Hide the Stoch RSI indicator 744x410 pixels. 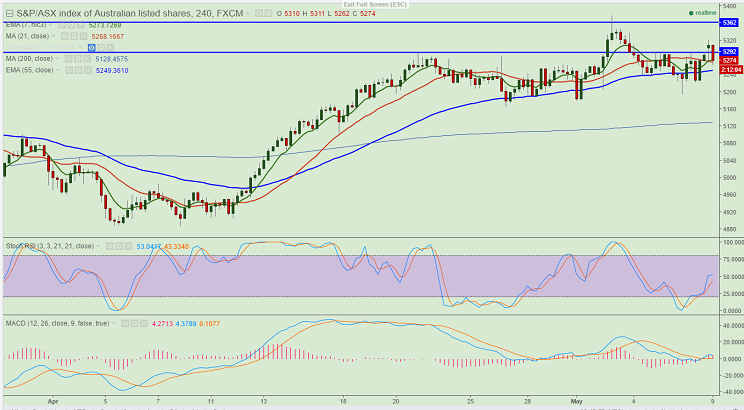(110, 246)
